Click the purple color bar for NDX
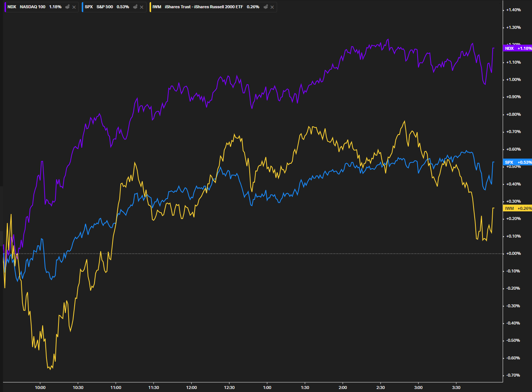This screenshot has width=532, height=392. (5, 7)
